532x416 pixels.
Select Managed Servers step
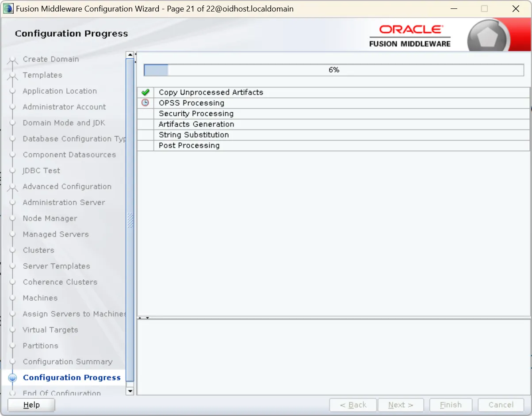pyautogui.click(x=56, y=234)
